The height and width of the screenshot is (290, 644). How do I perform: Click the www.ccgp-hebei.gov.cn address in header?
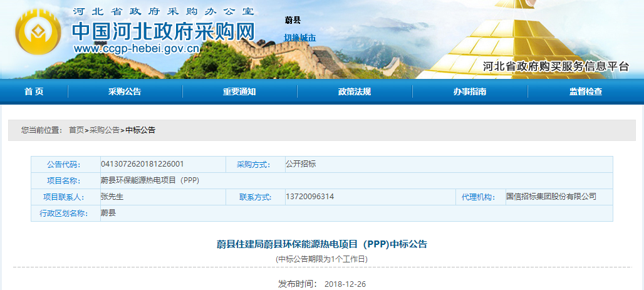click(x=137, y=49)
